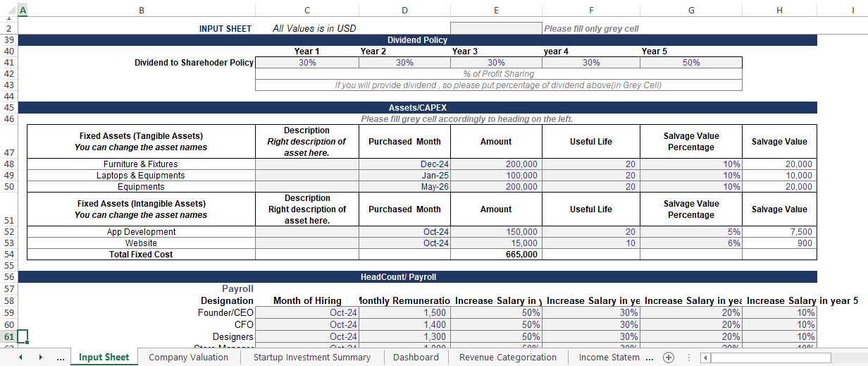Add a new sheet with the plus icon
The image size is (868, 366).
669,358
